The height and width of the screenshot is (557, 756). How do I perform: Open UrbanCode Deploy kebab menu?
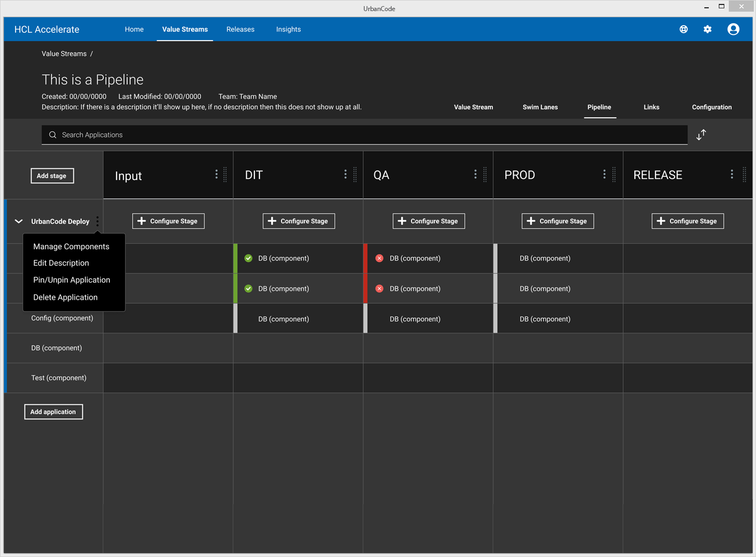(x=98, y=221)
